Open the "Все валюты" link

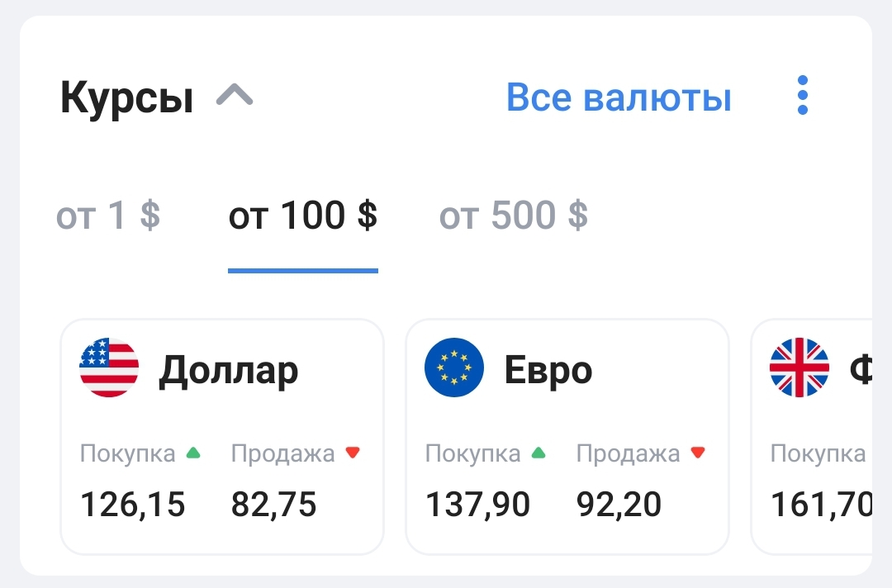(619, 97)
